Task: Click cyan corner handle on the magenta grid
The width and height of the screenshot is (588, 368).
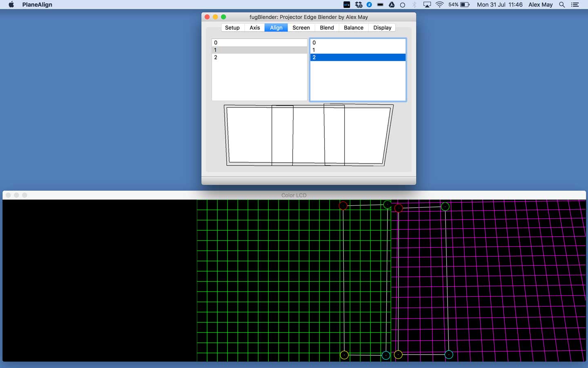Action: 449,355
